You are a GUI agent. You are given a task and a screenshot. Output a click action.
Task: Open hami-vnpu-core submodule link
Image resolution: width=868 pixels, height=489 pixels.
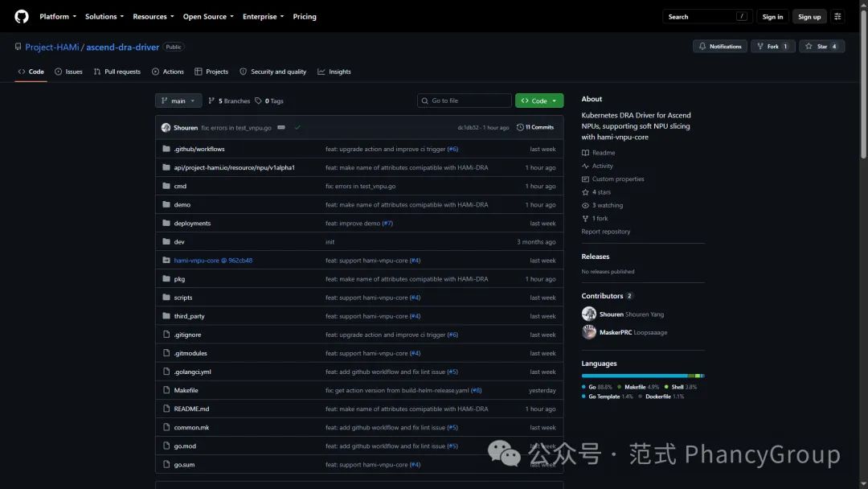pyautogui.click(x=213, y=261)
